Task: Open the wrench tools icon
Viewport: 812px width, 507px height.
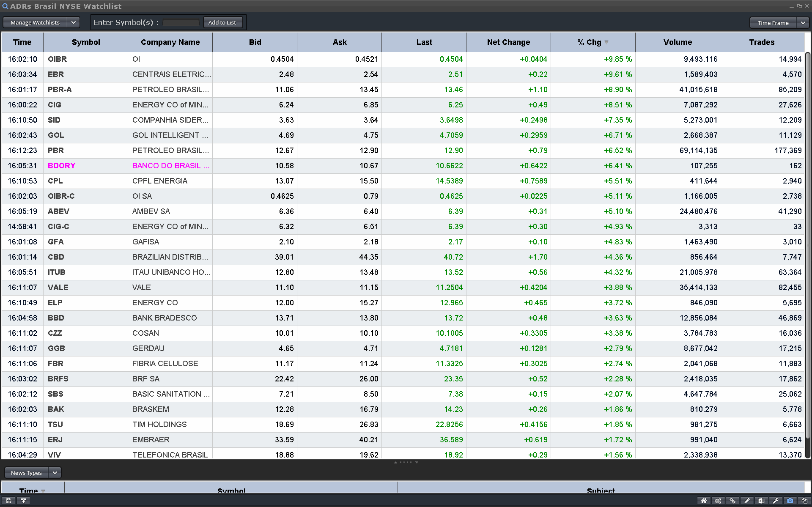Action: point(776,501)
